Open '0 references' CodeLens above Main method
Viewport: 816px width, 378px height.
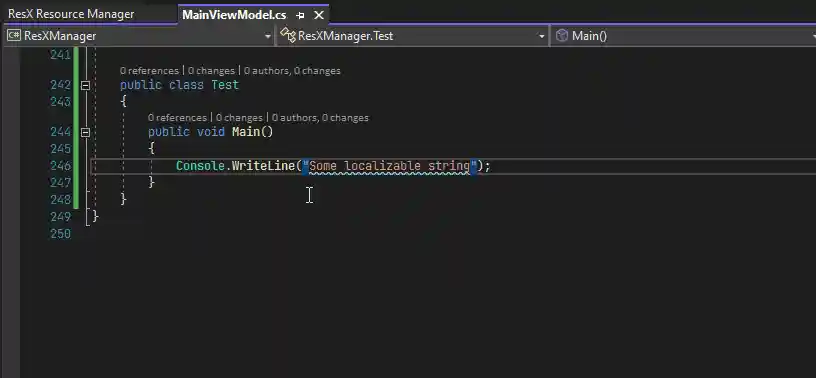coord(177,118)
